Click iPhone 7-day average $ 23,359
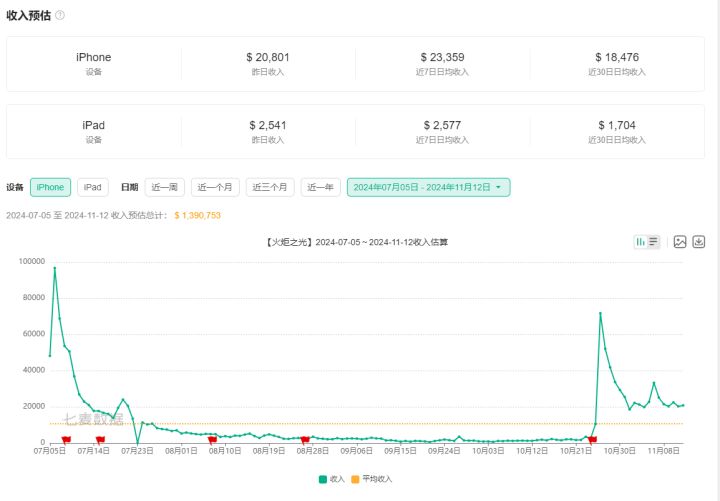Screen dimensions: 720x501 click(x=442, y=57)
